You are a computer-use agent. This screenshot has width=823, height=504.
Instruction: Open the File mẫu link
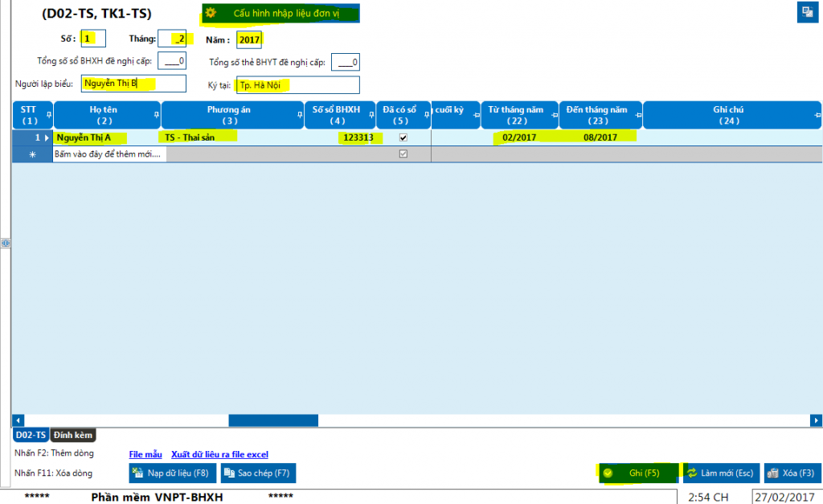(x=145, y=455)
